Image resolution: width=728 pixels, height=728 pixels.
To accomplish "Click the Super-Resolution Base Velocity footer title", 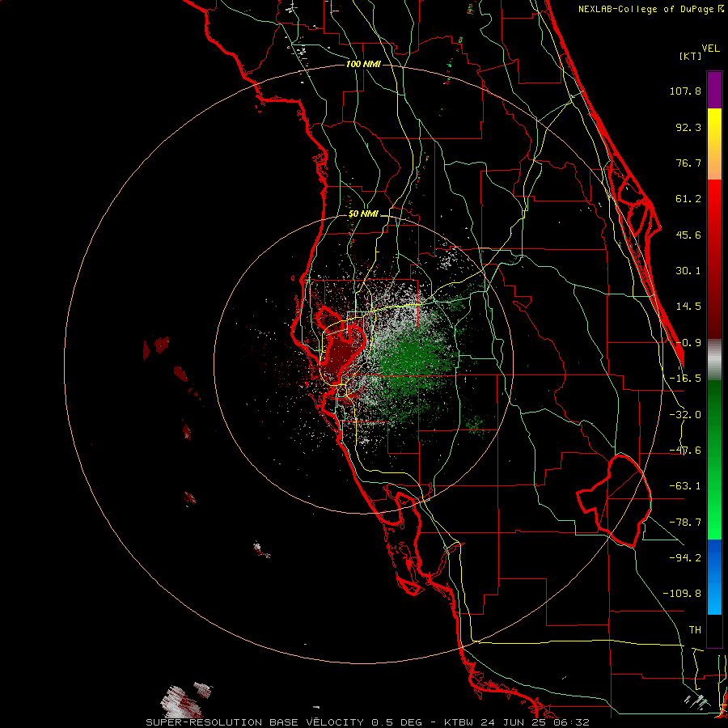I will (255, 722).
